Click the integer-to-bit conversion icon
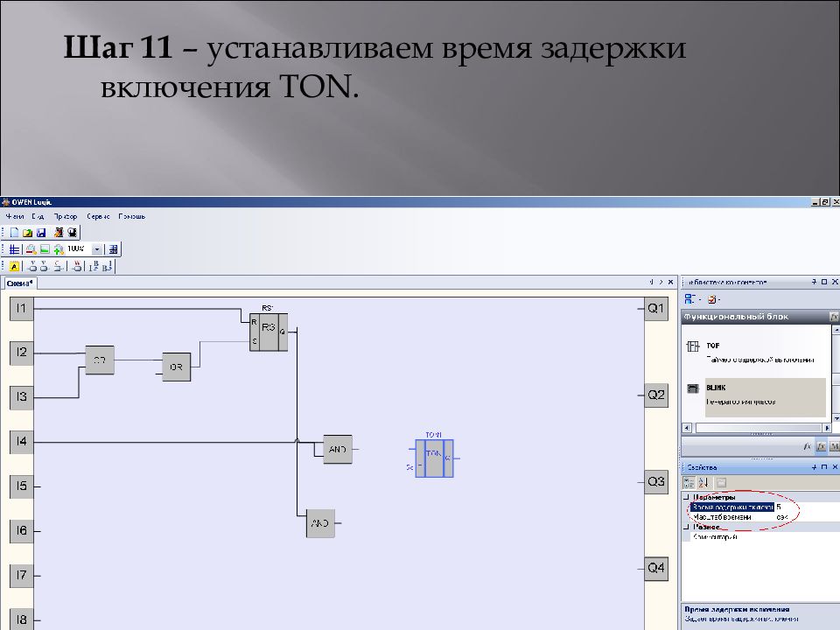Viewport: 840px width, 630px height. click(x=94, y=266)
